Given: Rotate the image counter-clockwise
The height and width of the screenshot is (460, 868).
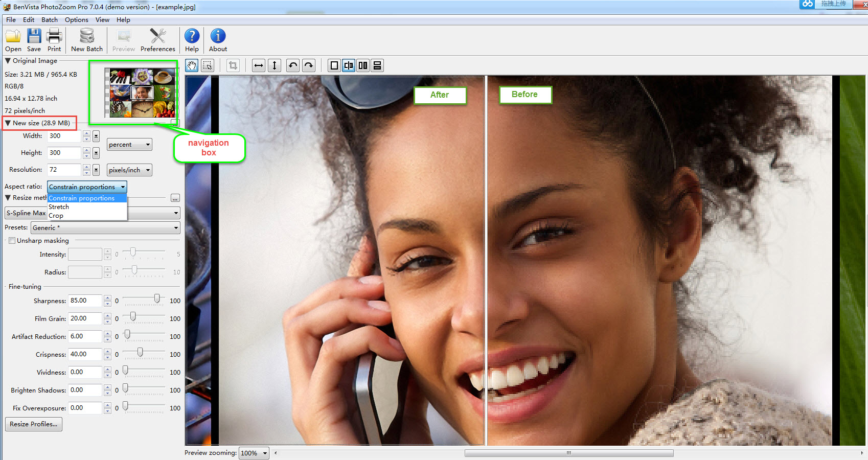Looking at the screenshot, I should click(292, 65).
